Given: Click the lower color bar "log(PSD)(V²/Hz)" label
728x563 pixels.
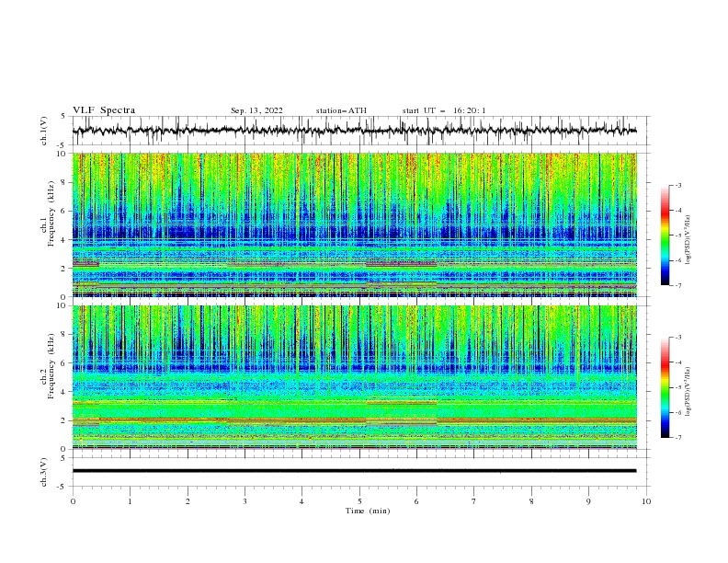Looking at the screenshot, I should 688,391.
